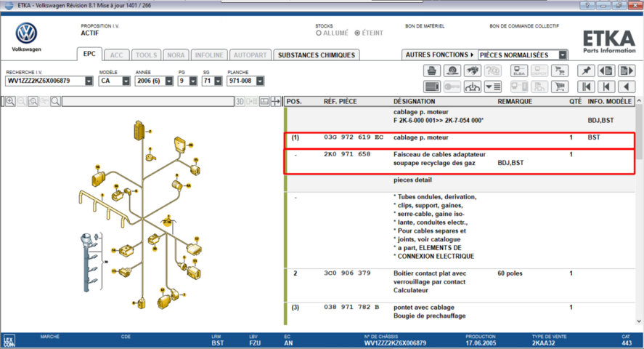Click the double shopping carts icon
The image size is (644, 349).
point(559,71)
